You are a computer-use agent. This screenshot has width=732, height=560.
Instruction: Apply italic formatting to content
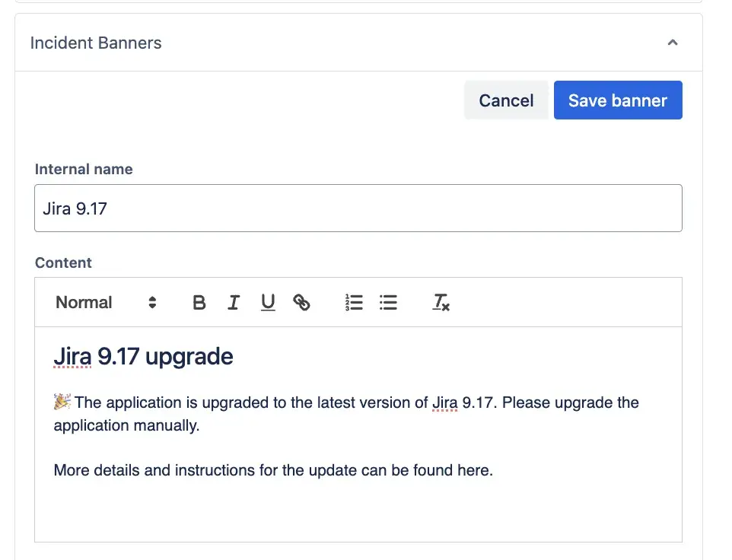[234, 303]
